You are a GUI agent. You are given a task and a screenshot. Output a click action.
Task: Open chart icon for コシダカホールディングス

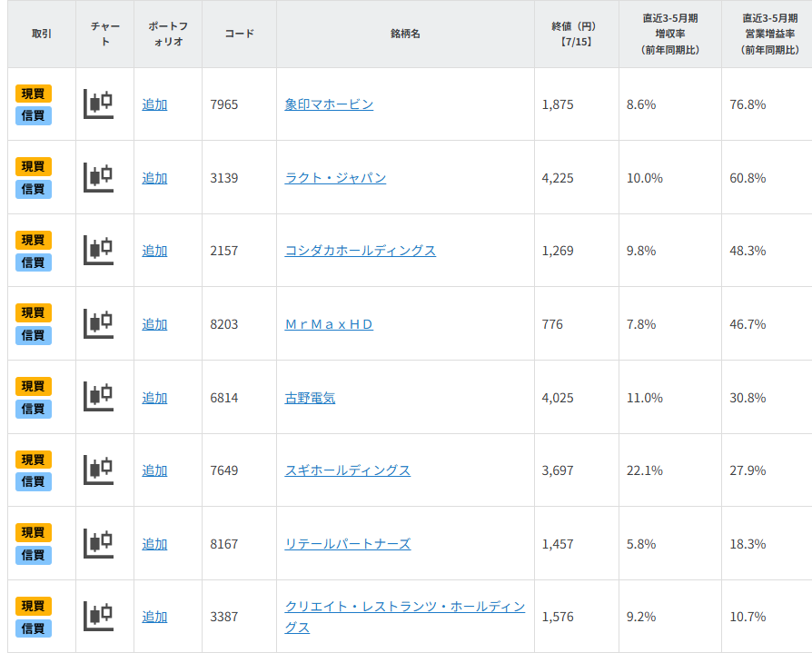tap(98, 250)
